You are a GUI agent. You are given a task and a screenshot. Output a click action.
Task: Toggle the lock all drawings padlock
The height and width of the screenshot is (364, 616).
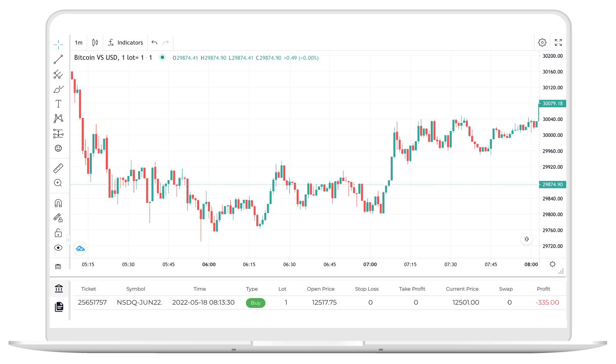coord(58,233)
